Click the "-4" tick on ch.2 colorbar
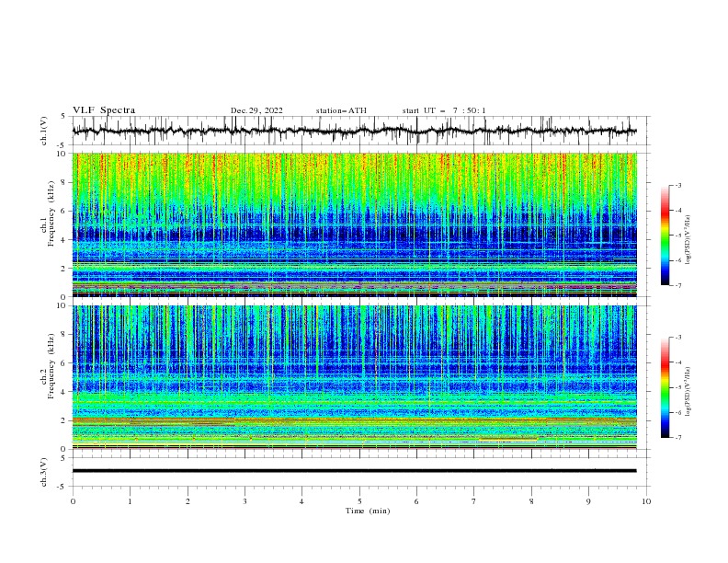The image size is (728, 563). click(678, 362)
